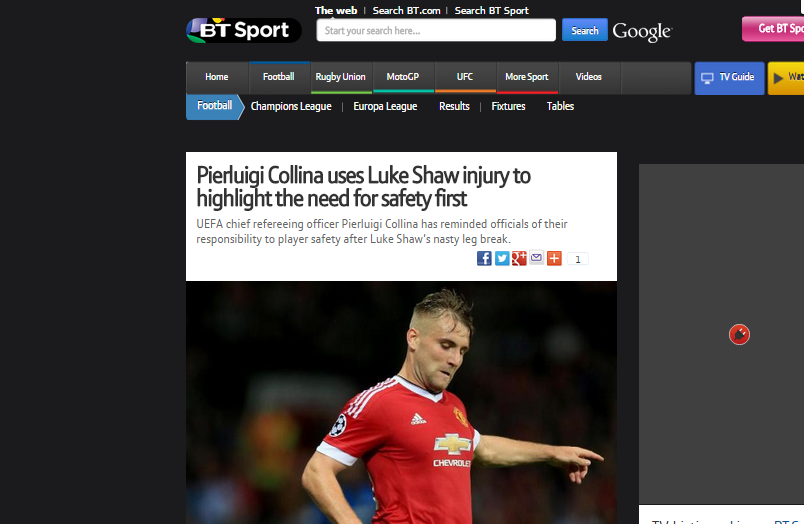Screen dimensions: 804x524
Task: Go to MotoGP section
Action: (x=403, y=77)
